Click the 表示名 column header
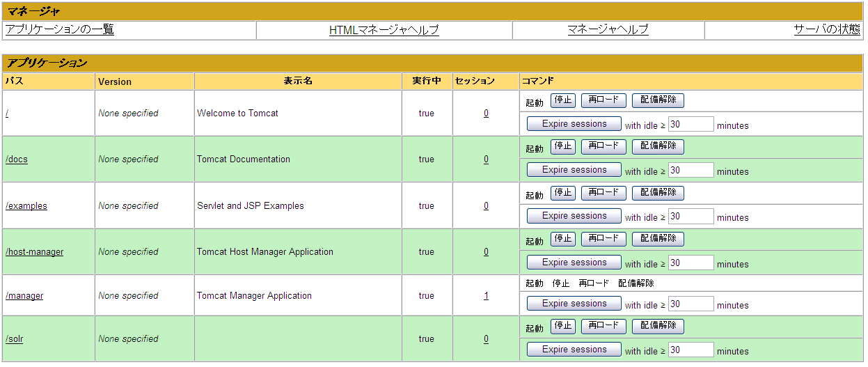This screenshot has width=868, height=367. click(298, 81)
